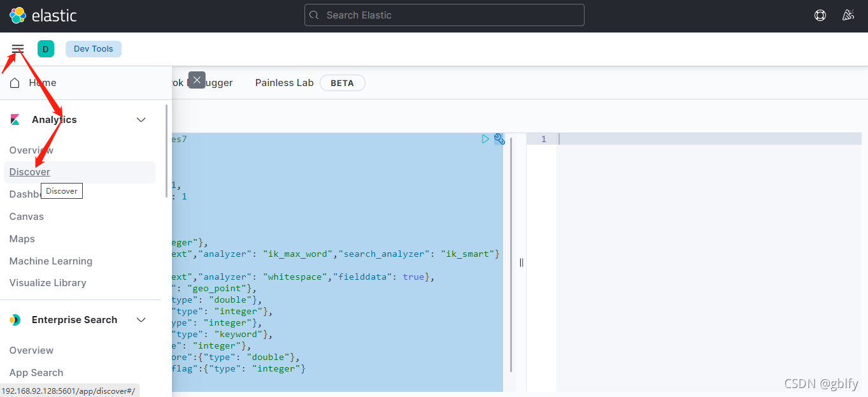Toggle the hamburger navigation menu
868x397 pixels.
pos(18,49)
